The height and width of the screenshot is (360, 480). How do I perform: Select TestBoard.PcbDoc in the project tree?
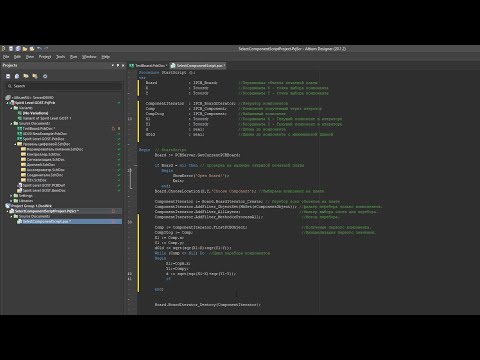(38, 129)
